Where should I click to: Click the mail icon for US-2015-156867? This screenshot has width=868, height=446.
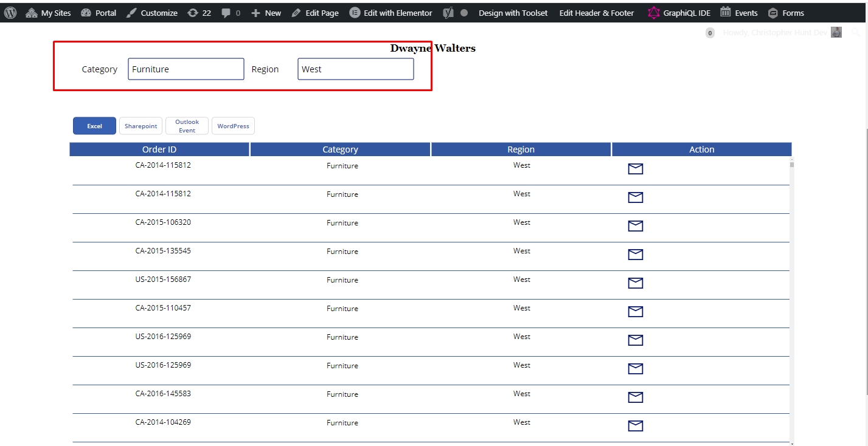point(636,283)
